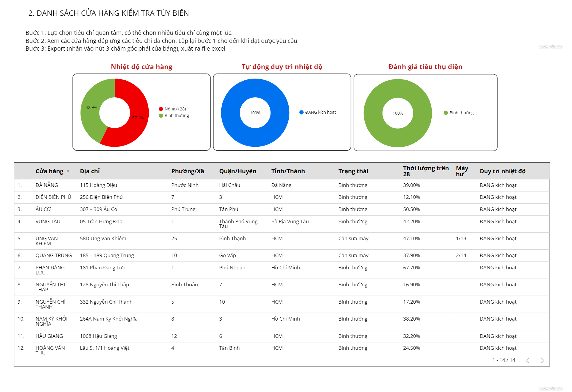
Task: Select HOÀNG VĂN THỤ store cell
Action: point(50,350)
